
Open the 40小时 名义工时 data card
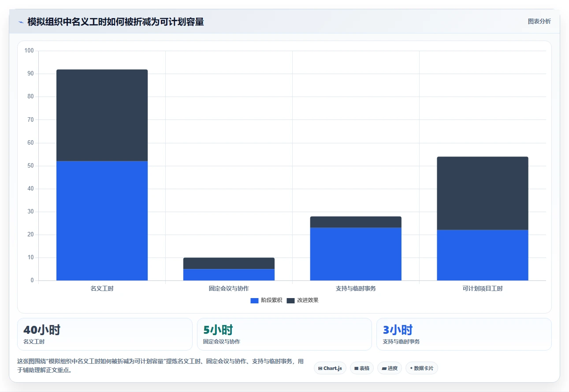pyautogui.click(x=105, y=334)
